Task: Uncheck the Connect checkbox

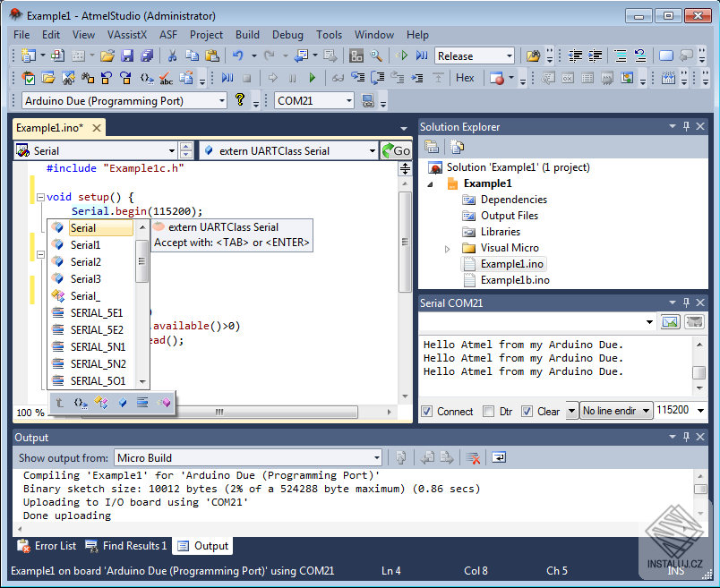Action: (427, 412)
